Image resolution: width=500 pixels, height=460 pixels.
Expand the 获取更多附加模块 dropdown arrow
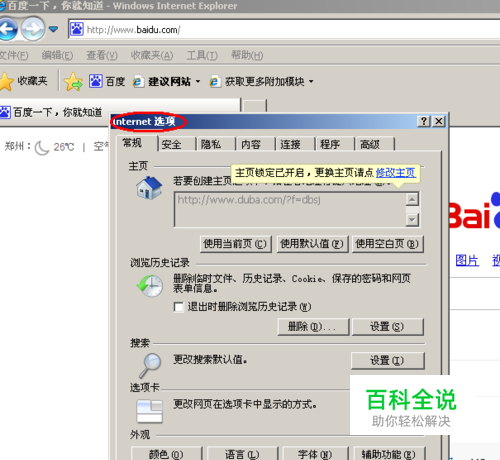point(311,81)
